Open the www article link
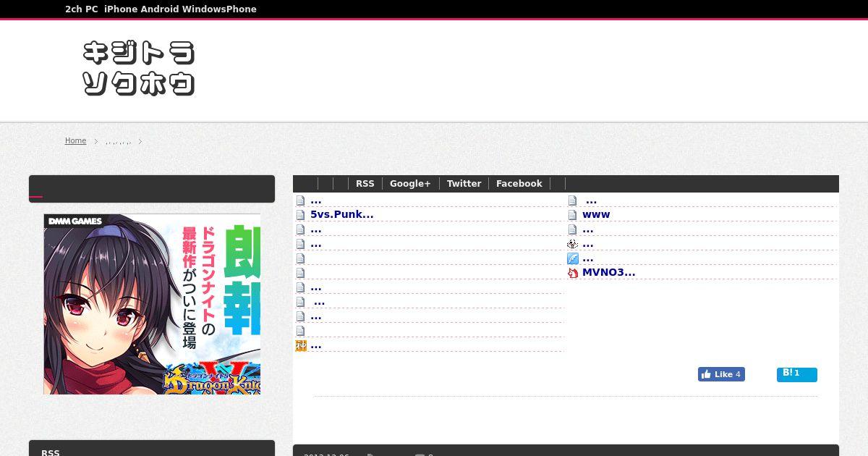The width and height of the screenshot is (868, 456). click(x=596, y=214)
